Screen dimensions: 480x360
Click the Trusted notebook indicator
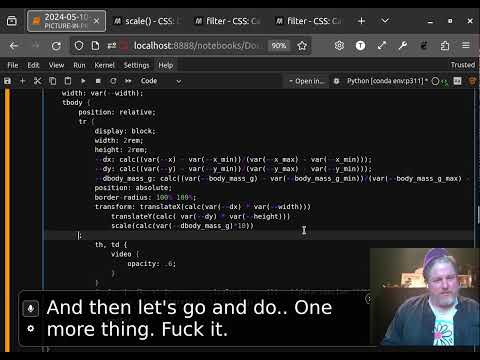[x=463, y=65]
